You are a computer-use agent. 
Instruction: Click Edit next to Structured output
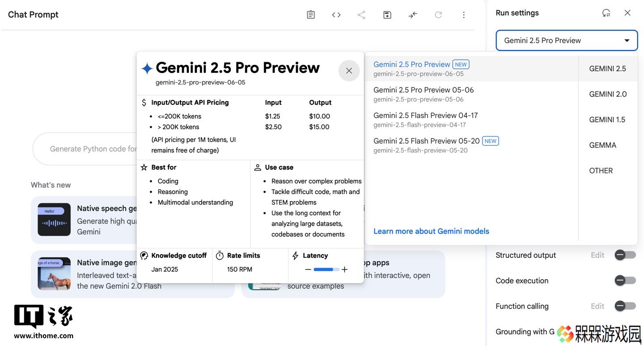pos(597,255)
